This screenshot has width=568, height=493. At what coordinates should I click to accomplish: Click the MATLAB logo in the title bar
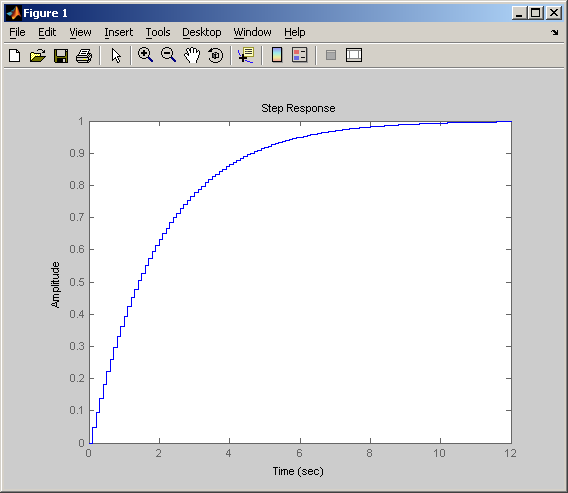[13, 13]
